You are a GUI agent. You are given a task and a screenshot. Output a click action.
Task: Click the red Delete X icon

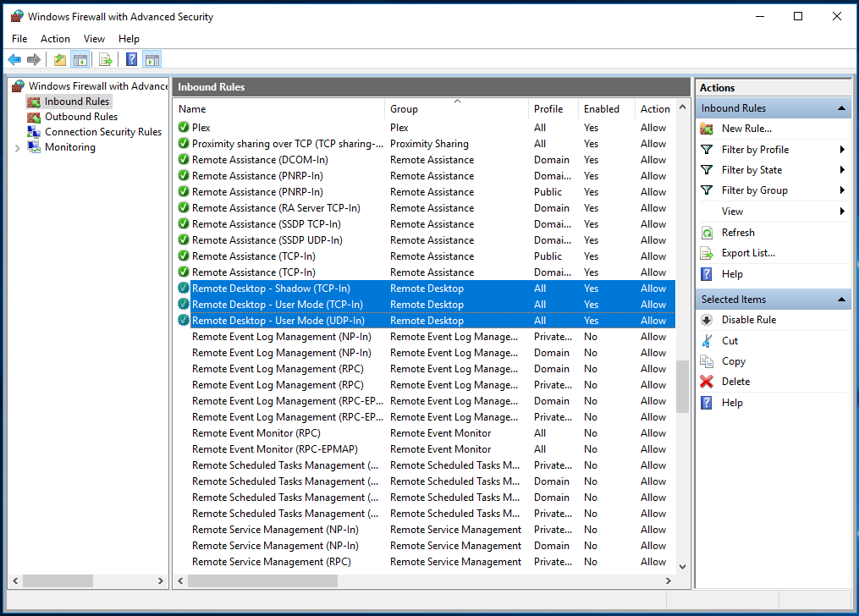707,382
